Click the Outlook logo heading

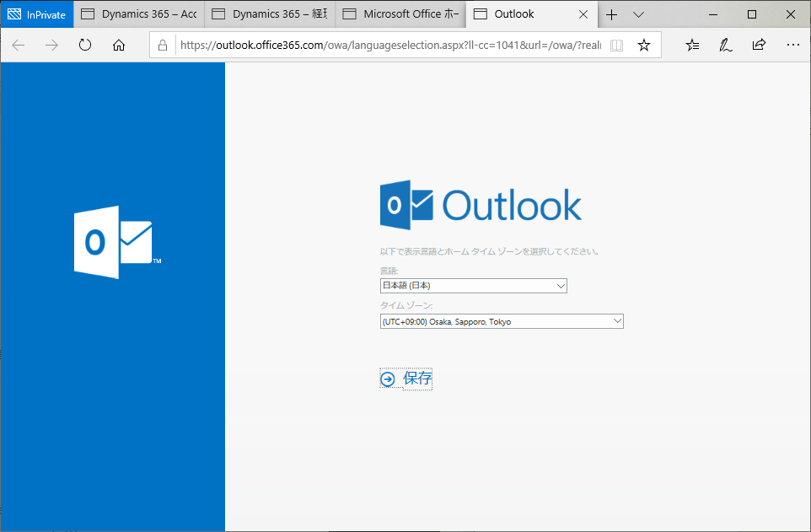coord(481,206)
